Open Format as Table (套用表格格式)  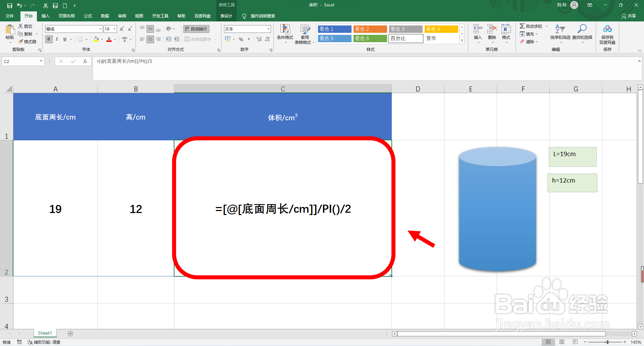pyautogui.click(x=305, y=34)
